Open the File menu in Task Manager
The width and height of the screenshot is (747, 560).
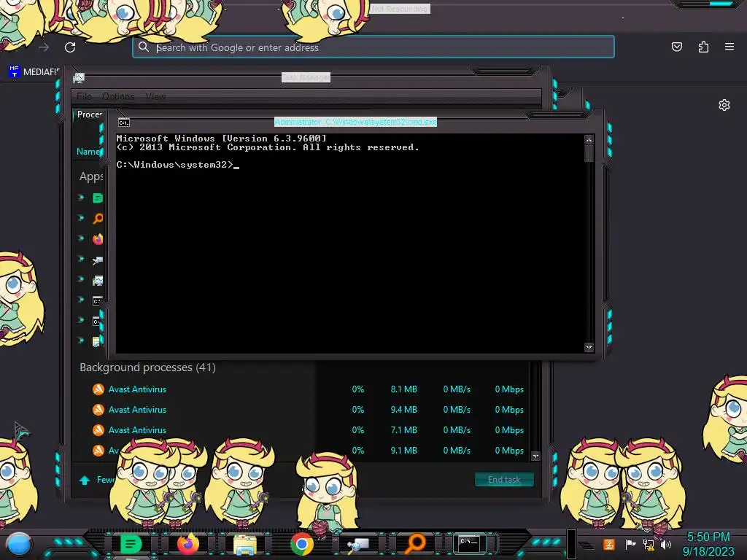[84, 96]
